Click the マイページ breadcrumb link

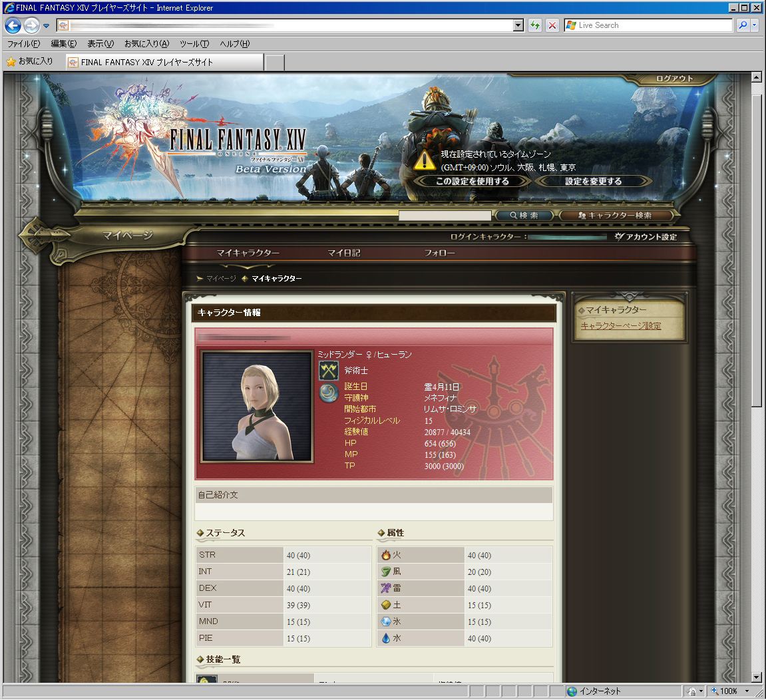221,278
